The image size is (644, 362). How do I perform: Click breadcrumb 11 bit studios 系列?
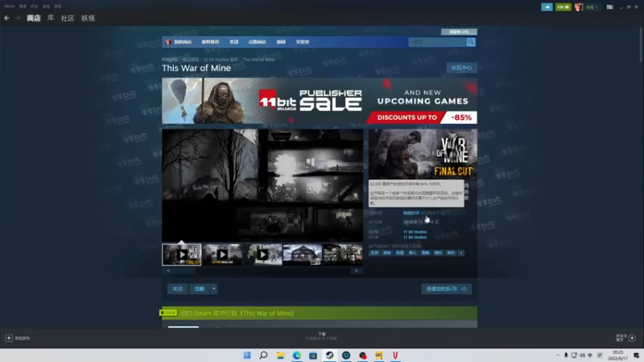[x=221, y=60]
